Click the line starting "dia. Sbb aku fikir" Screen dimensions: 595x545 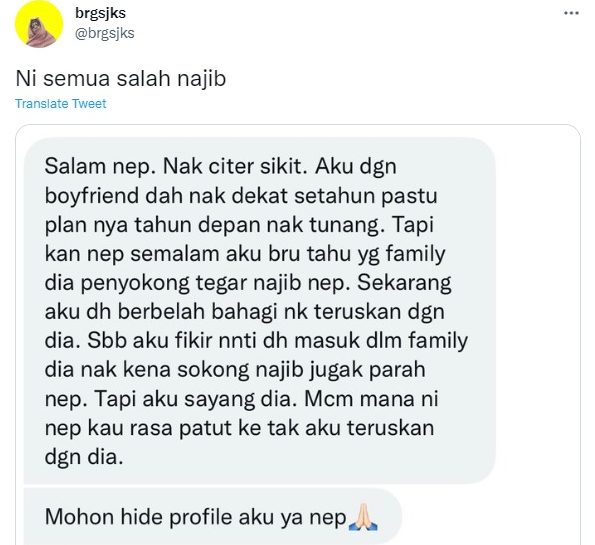pos(256,341)
